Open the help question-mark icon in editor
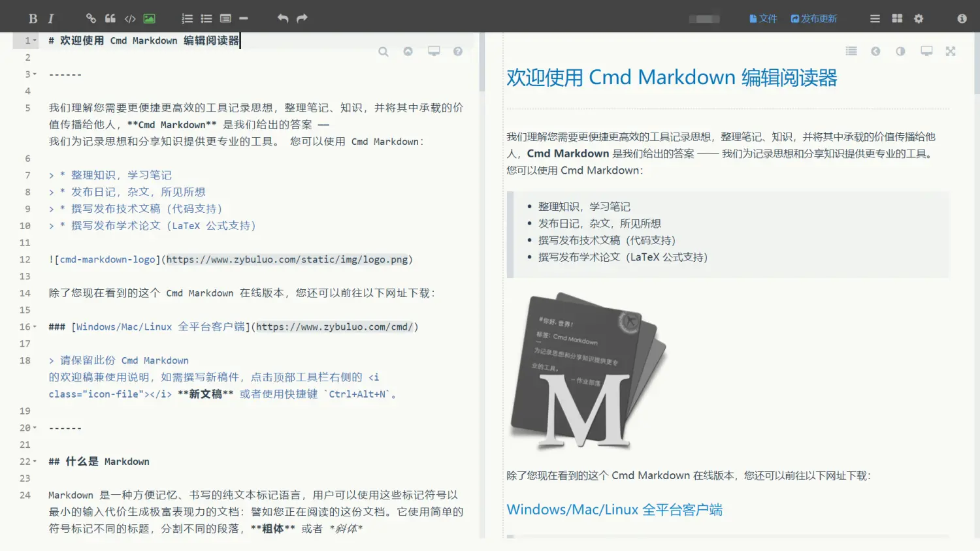 [458, 51]
